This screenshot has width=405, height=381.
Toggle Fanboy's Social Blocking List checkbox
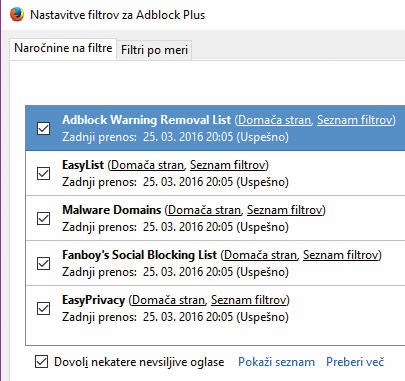pos(43,263)
